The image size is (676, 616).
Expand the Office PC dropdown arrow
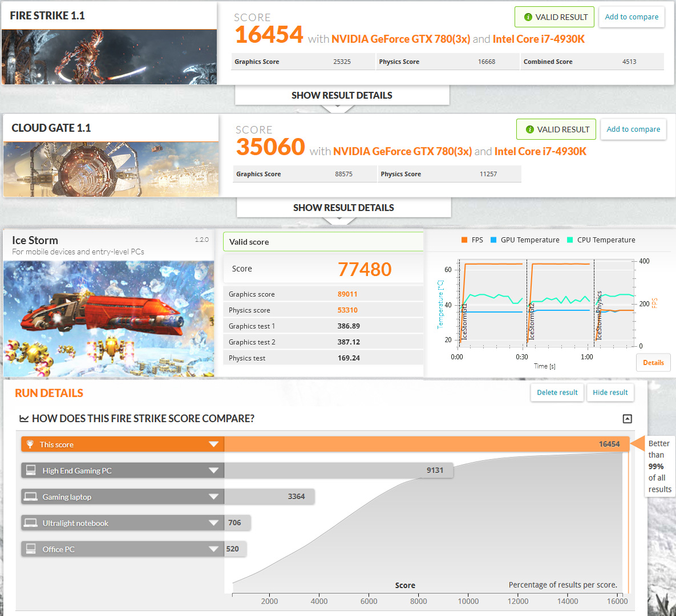coord(213,549)
